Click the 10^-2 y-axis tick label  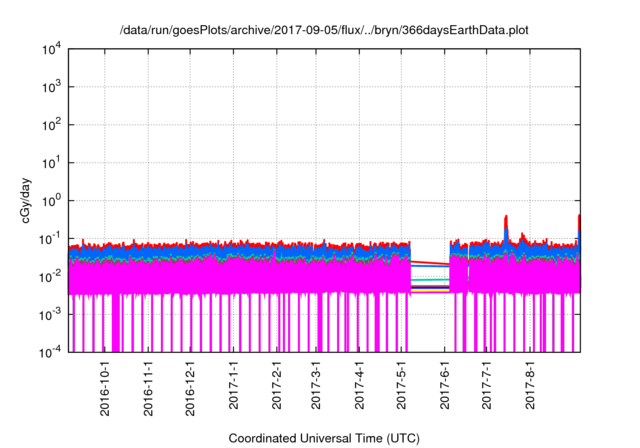click(x=50, y=277)
